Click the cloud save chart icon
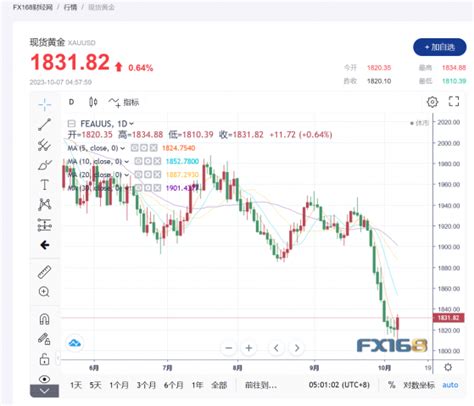Image resolution: width=474 pixels, height=406 pixels. coord(74,343)
